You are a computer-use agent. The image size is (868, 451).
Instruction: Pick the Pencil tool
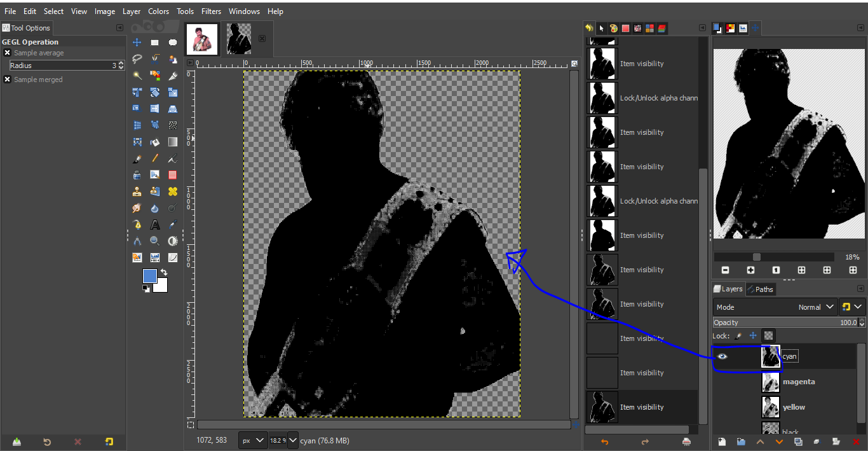tap(154, 158)
